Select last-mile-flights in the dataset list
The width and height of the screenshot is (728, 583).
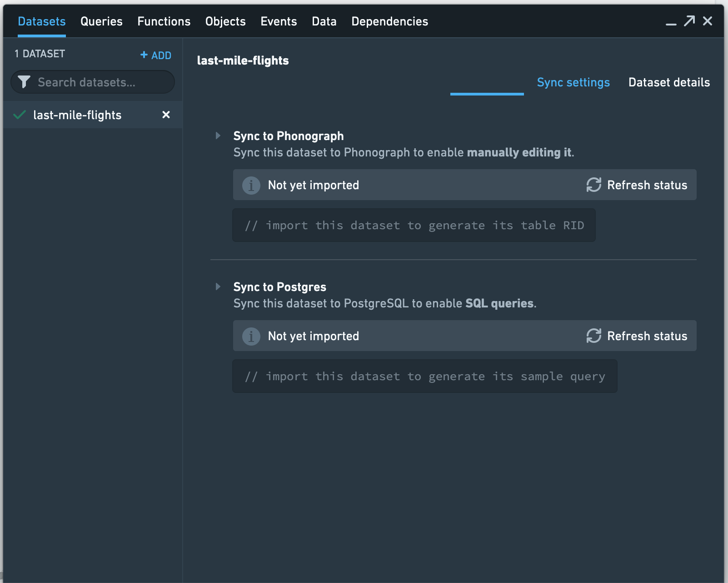[x=93, y=115]
